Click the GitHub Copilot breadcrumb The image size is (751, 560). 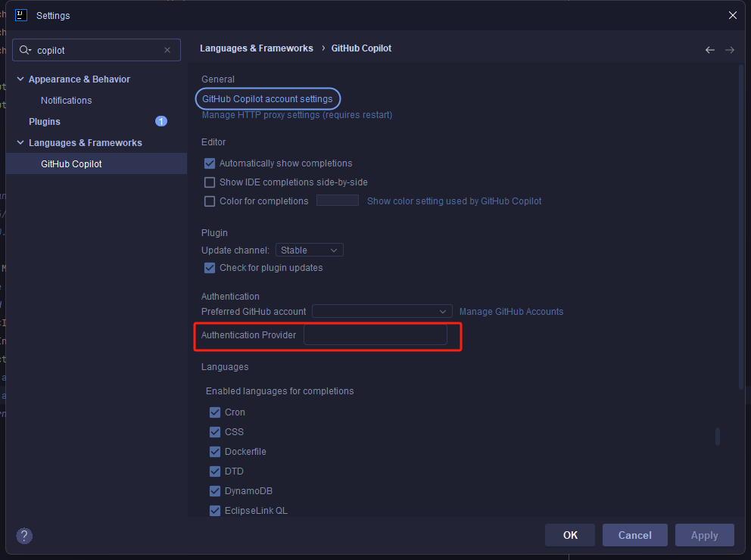[x=361, y=48]
